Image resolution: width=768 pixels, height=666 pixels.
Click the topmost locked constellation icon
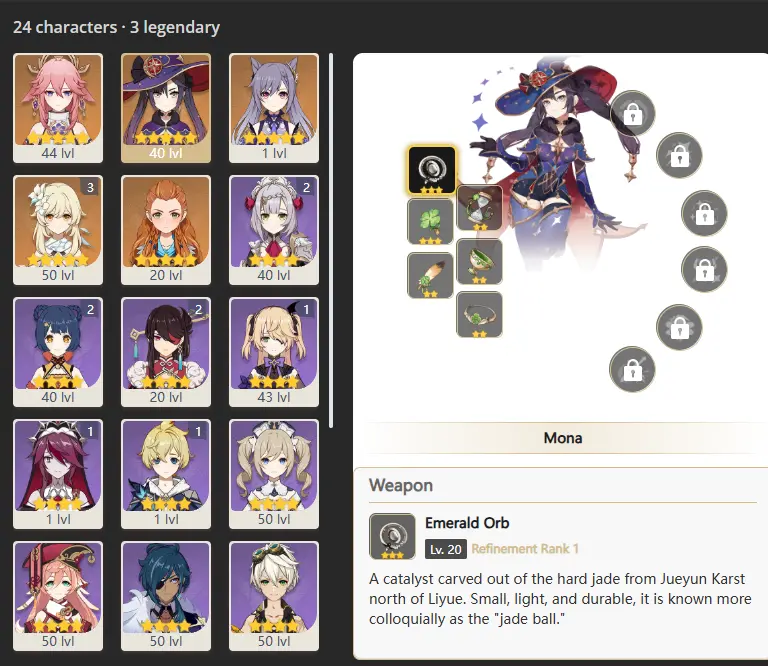(632, 114)
